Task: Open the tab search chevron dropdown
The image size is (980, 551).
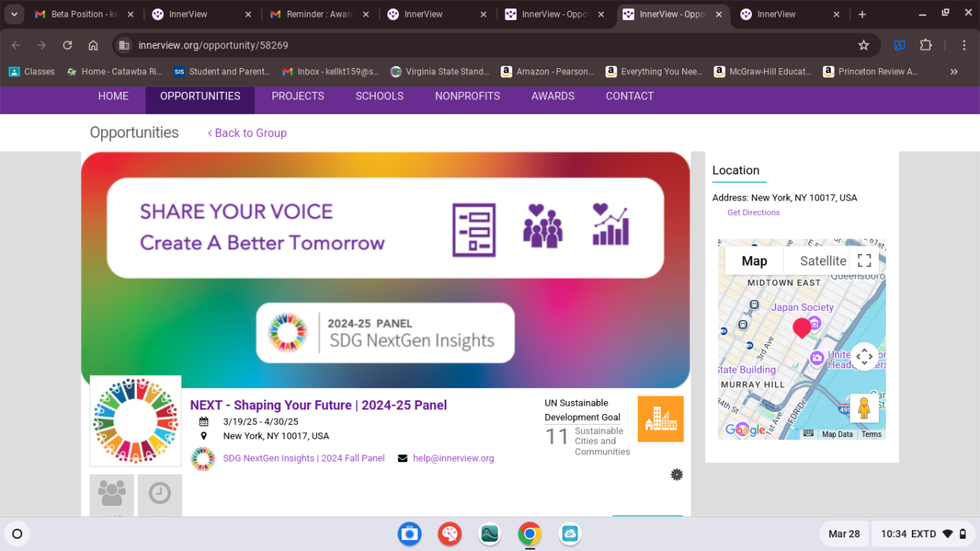Action: [14, 15]
